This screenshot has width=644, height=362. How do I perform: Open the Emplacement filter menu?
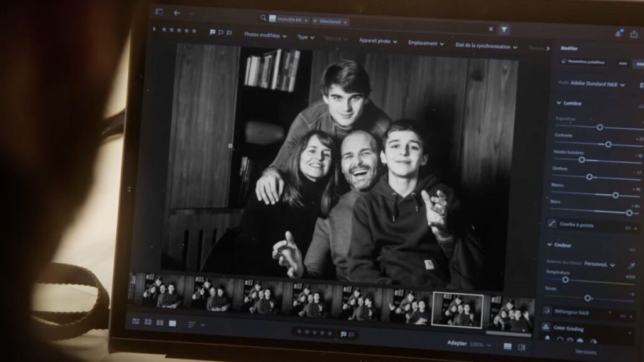(x=426, y=43)
